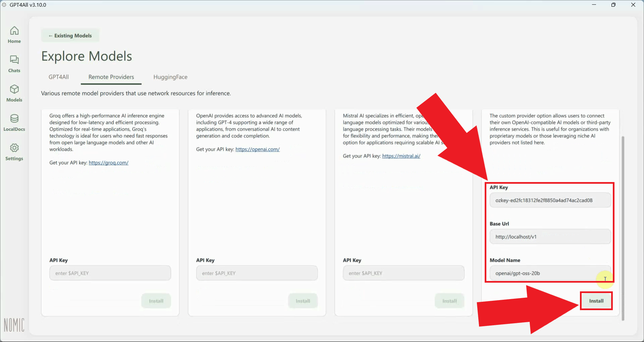
Task: Open the groq.com API key link
Action: click(109, 163)
